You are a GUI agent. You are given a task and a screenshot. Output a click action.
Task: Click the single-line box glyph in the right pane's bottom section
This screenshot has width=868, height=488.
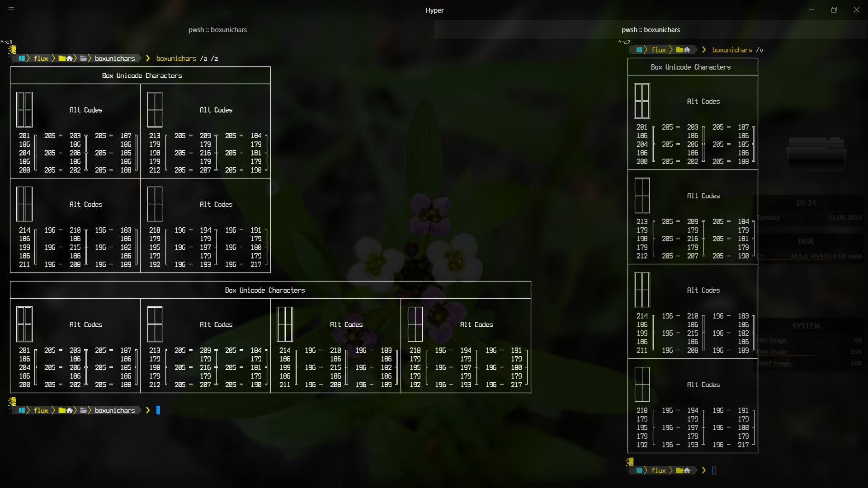(642, 385)
